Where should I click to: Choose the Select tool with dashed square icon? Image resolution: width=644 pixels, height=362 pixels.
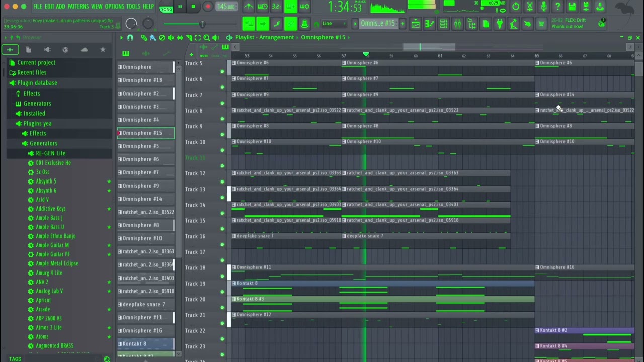[198, 38]
